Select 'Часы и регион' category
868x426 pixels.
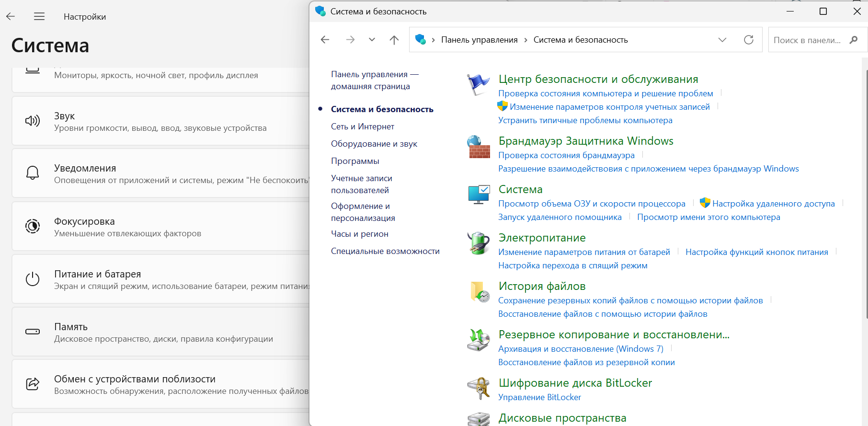(360, 234)
